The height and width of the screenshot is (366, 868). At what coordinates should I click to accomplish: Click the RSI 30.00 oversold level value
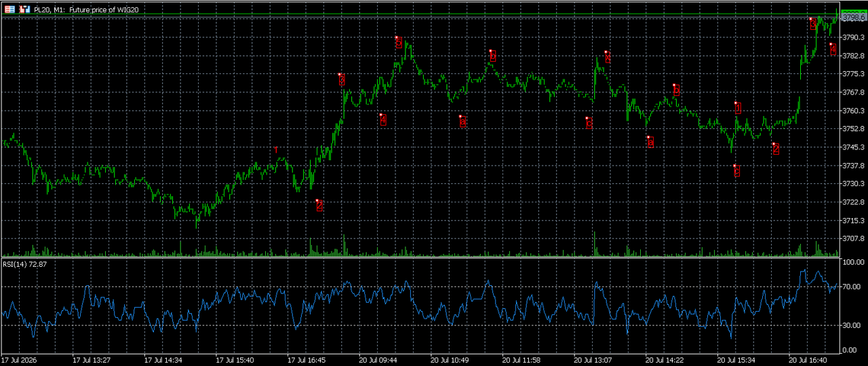[852, 325]
